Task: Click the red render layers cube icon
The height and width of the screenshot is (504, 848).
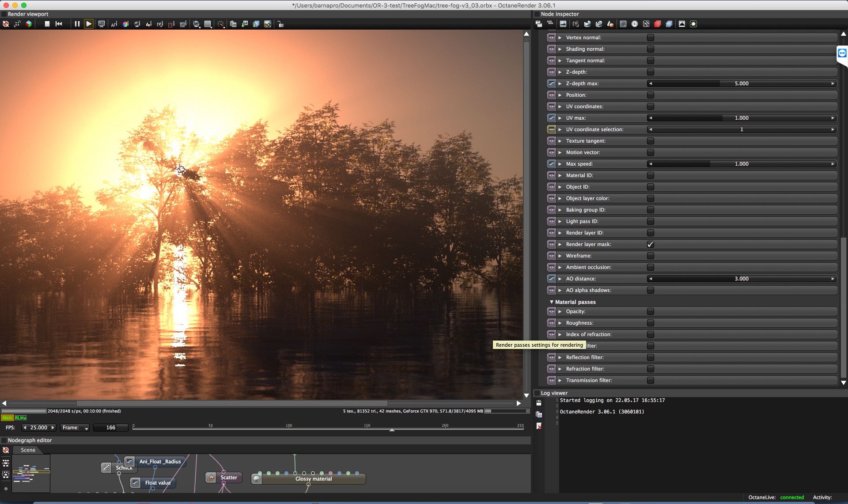Action: [x=658, y=24]
